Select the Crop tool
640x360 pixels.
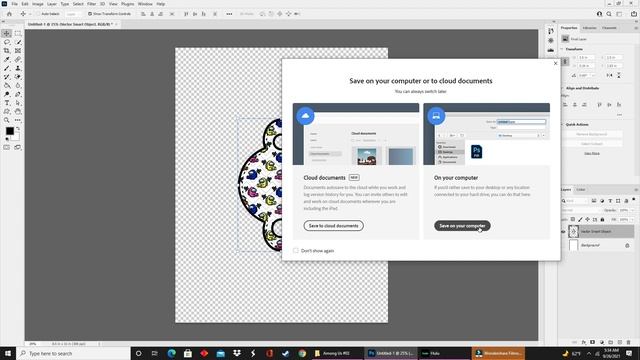click(7, 51)
